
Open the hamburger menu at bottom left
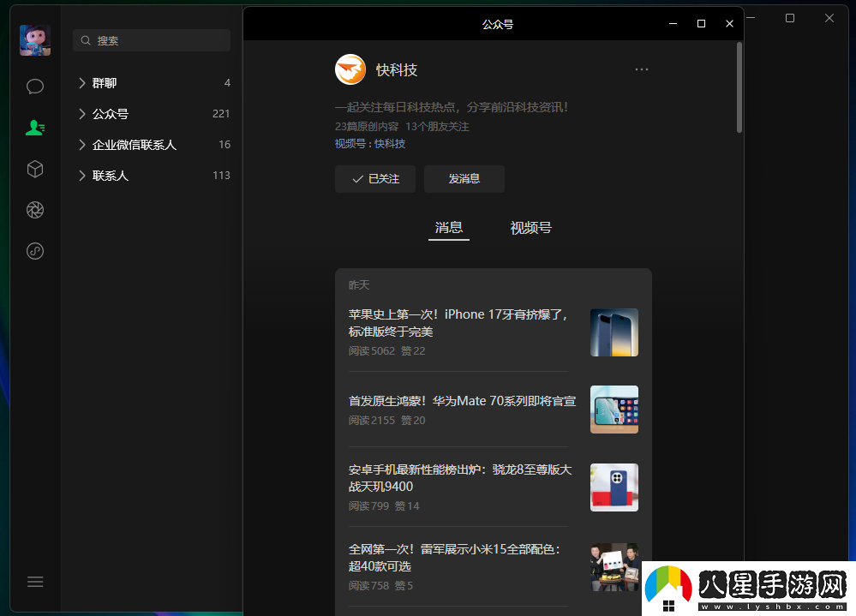click(34, 581)
